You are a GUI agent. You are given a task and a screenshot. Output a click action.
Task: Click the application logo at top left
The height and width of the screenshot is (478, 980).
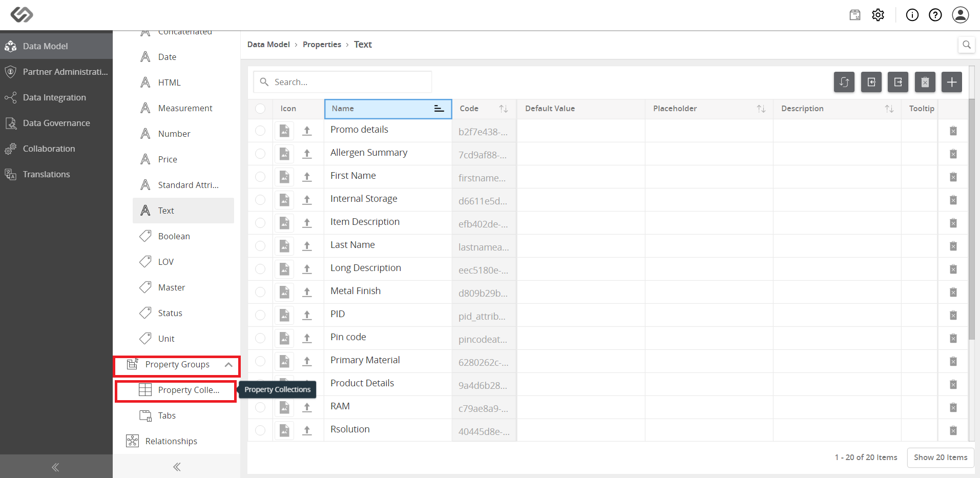pos(22,15)
